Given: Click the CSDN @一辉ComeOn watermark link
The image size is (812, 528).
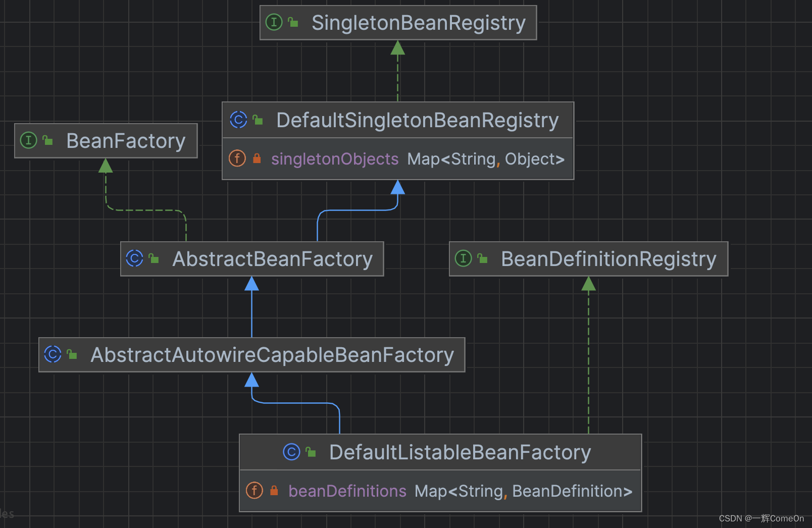Looking at the screenshot, I should (x=761, y=518).
